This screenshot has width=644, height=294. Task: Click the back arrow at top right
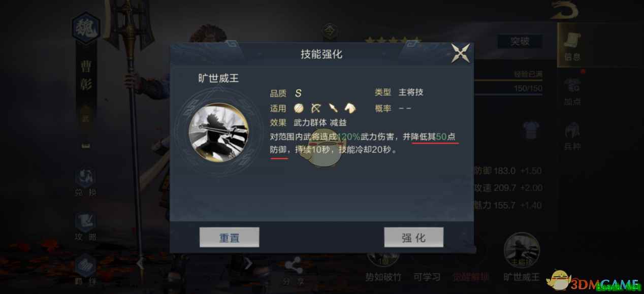pyautogui.click(x=565, y=10)
